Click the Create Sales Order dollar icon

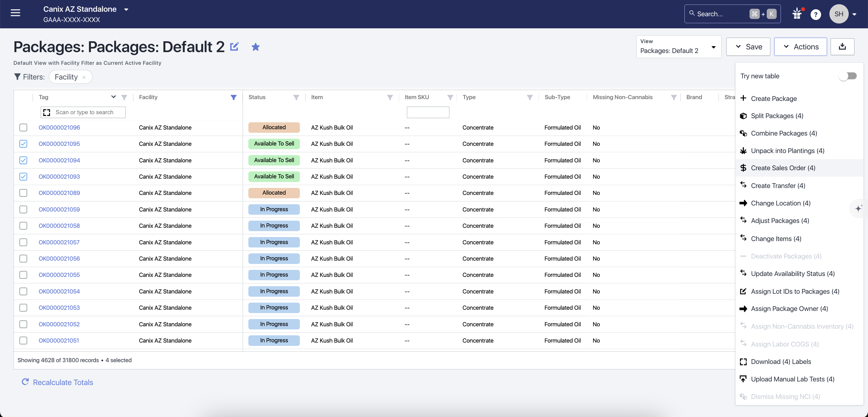click(x=743, y=168)
